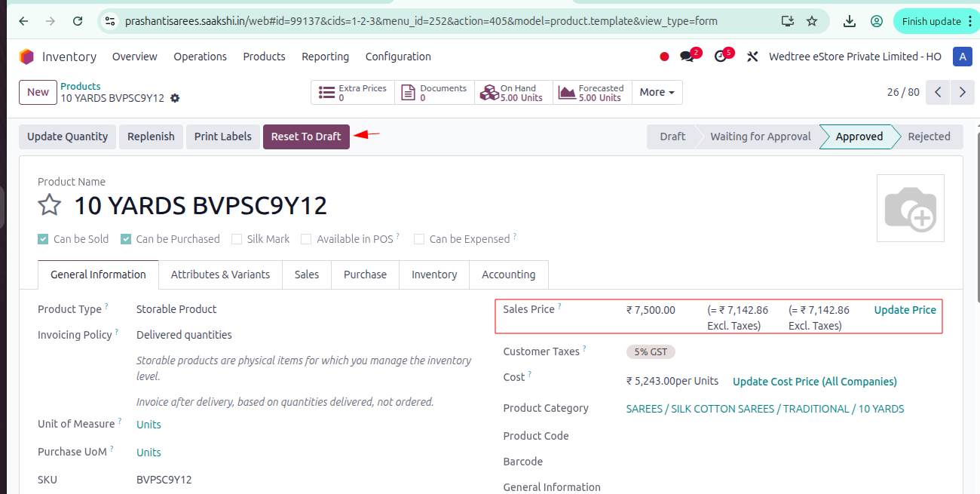980x494 pixels.
Task: Open Extra Prices stat button
Action: (x=352, y=93)
